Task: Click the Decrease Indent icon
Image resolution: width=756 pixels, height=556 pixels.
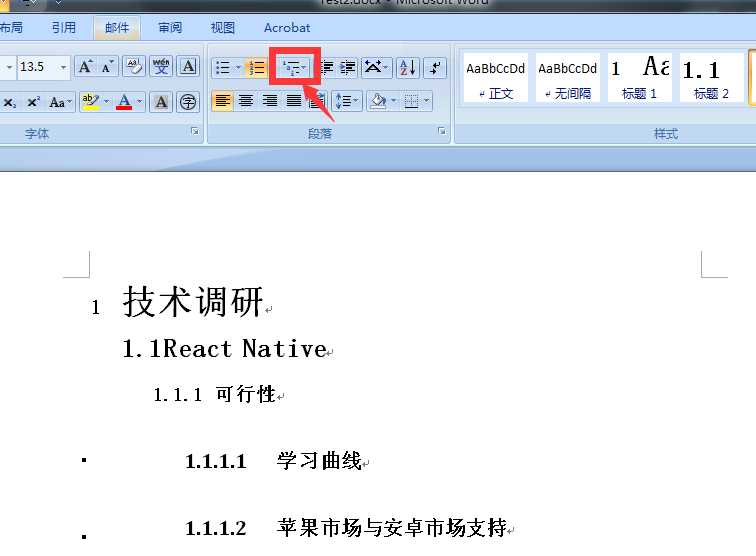Action: pyautogui.click(x=328, y=68)
